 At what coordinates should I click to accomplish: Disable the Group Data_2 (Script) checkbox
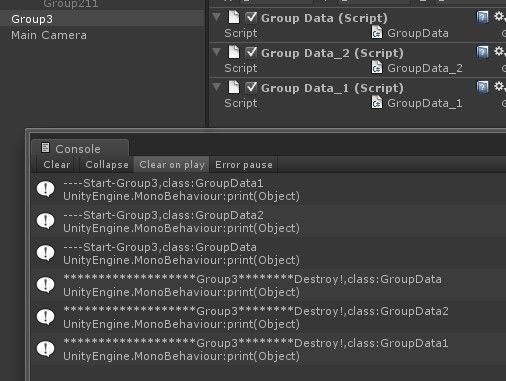click(251, 52)
